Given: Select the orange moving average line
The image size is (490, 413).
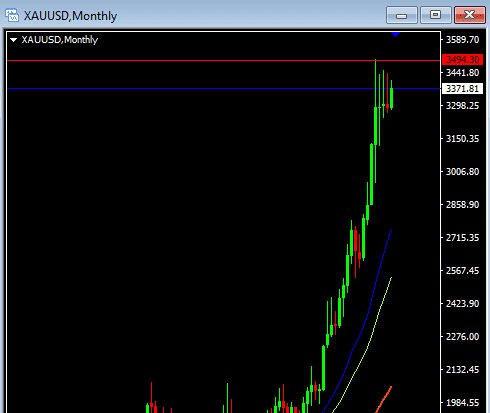Looking at the screenshot, I should (x=384, y=398).
